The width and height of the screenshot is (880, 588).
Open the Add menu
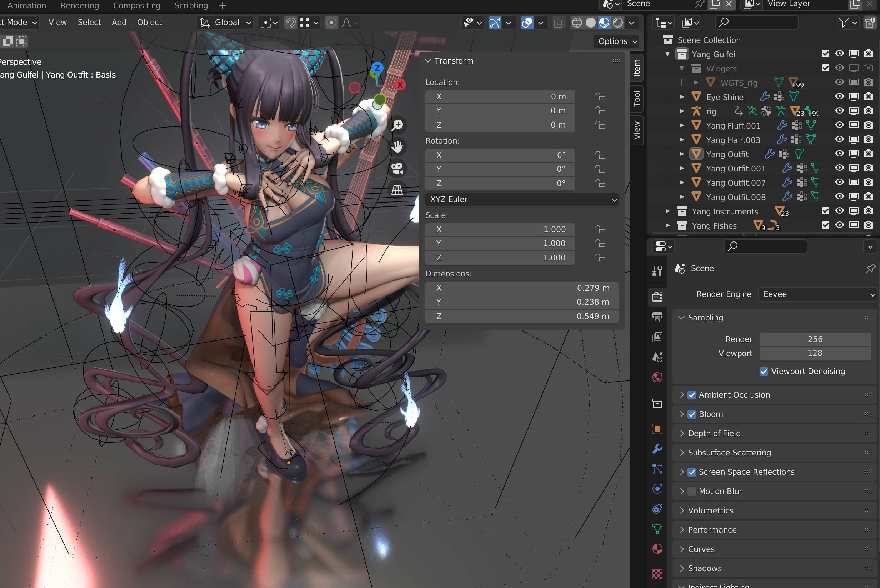pyautogui.click(x=119, y=23)
